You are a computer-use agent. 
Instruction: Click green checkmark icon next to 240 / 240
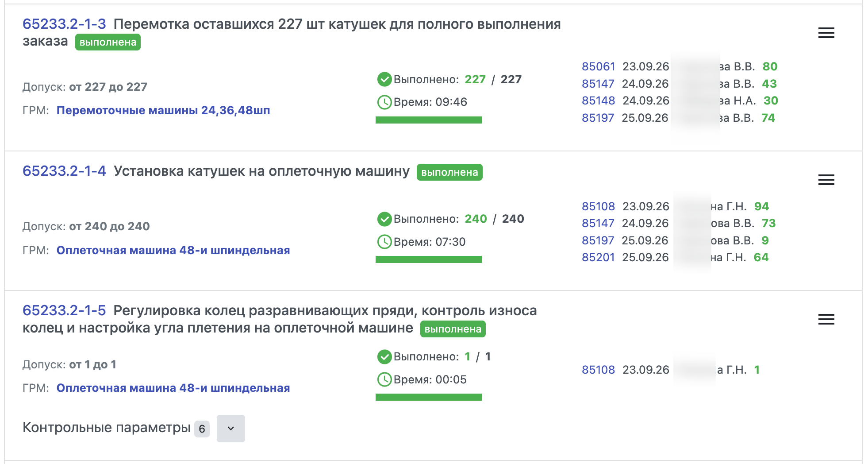point(384,219)
